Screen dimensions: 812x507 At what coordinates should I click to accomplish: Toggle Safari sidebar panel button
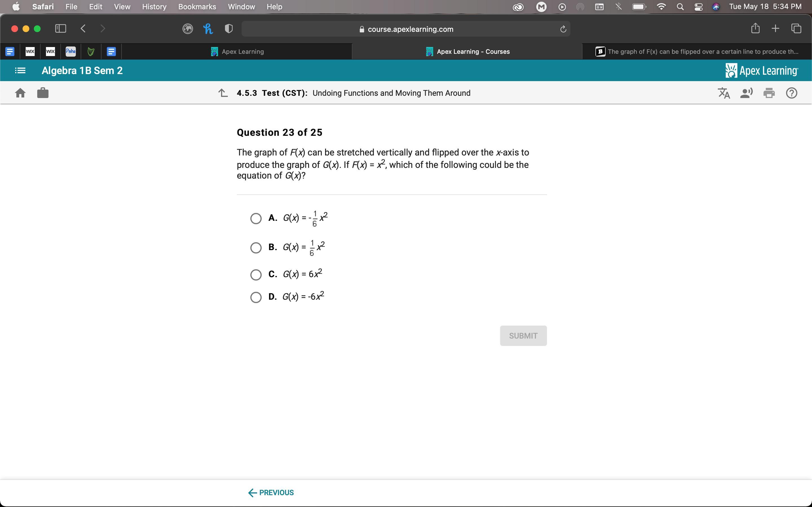[60, 28]
